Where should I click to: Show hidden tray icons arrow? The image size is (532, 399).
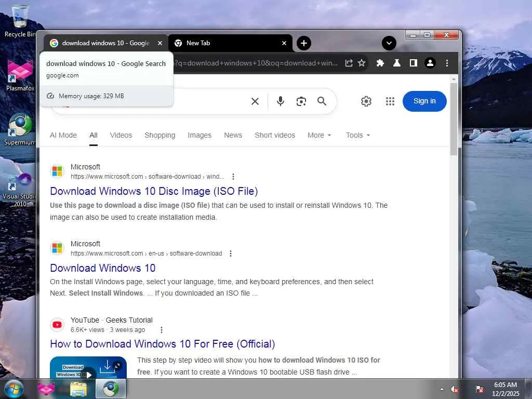(x=442, y=389)
